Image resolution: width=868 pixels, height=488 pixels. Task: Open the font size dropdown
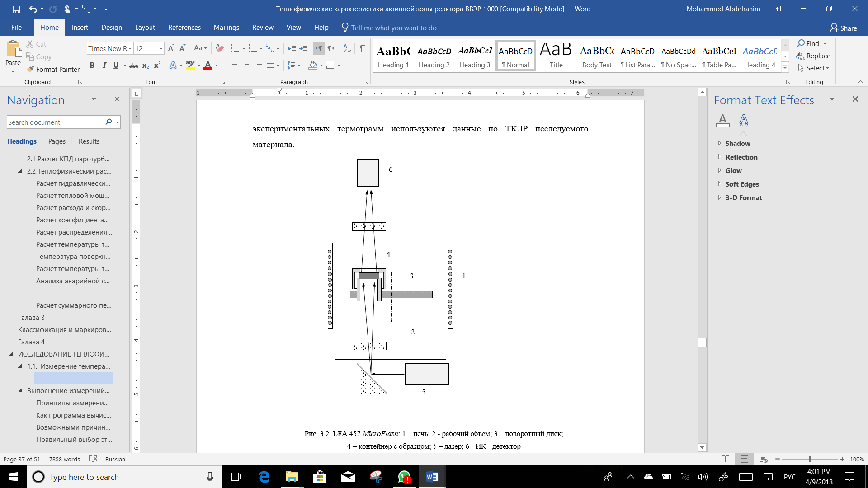pos(160,49)
